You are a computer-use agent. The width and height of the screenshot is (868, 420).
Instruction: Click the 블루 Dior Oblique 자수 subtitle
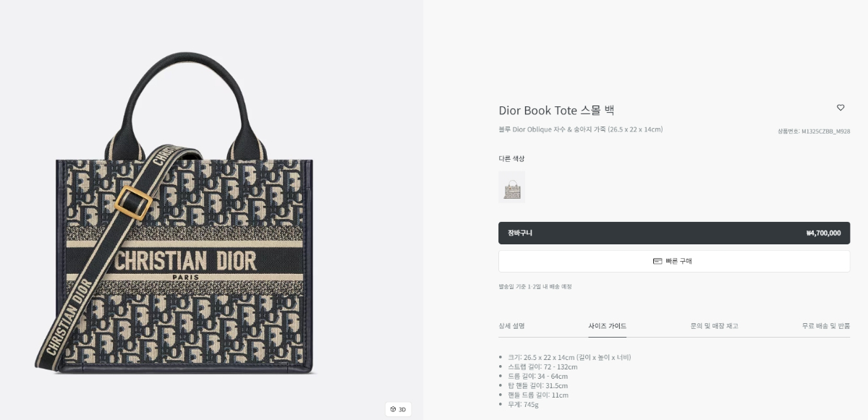[x=580, y=129]
